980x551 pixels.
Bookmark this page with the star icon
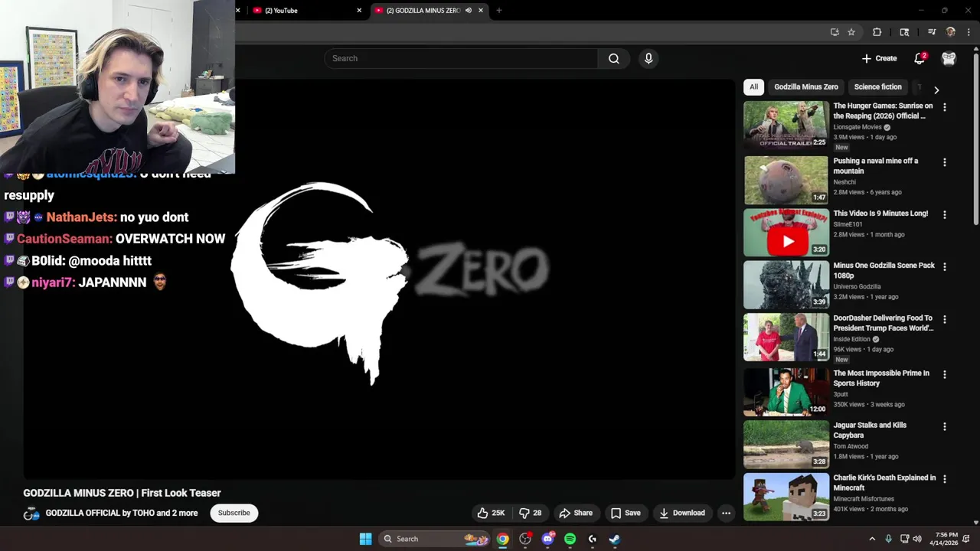tap(851, 32)
